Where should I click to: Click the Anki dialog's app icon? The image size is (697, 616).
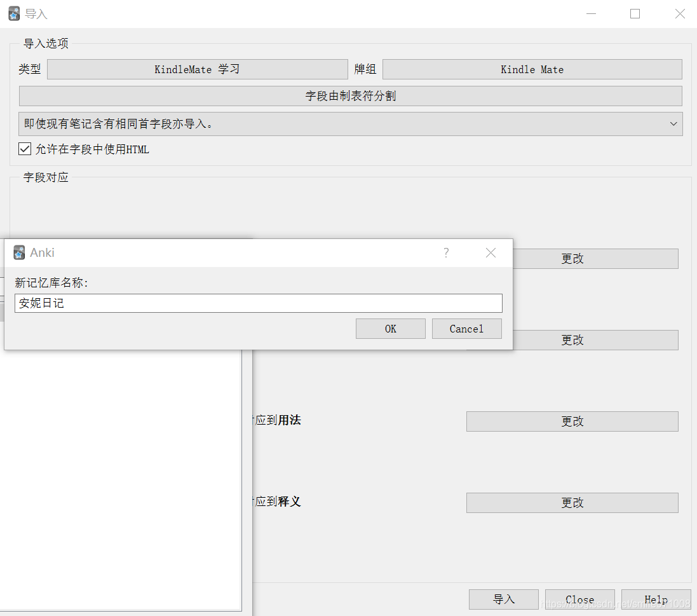[x=19, y=252]
